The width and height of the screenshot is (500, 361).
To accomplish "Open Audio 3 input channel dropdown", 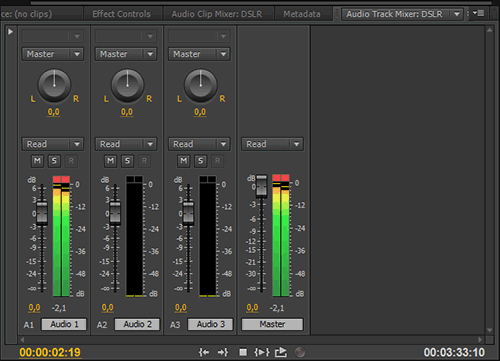I will pos(199,36).
